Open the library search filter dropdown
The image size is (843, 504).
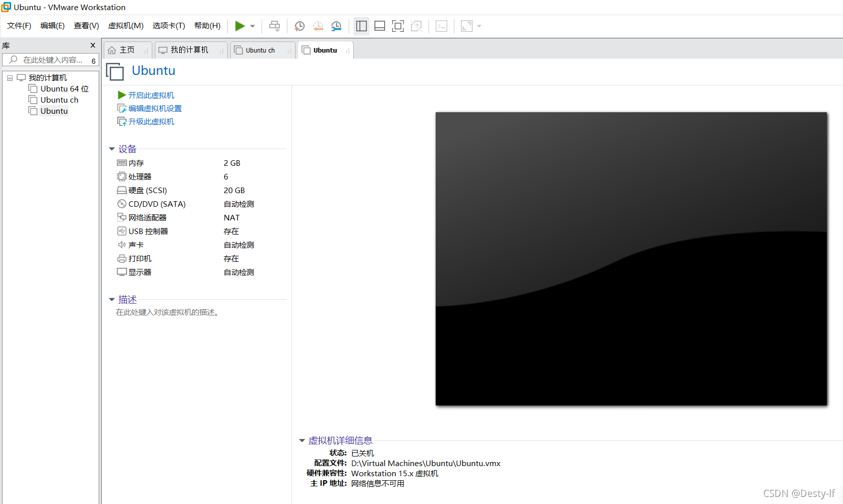[x=94, y=60]
